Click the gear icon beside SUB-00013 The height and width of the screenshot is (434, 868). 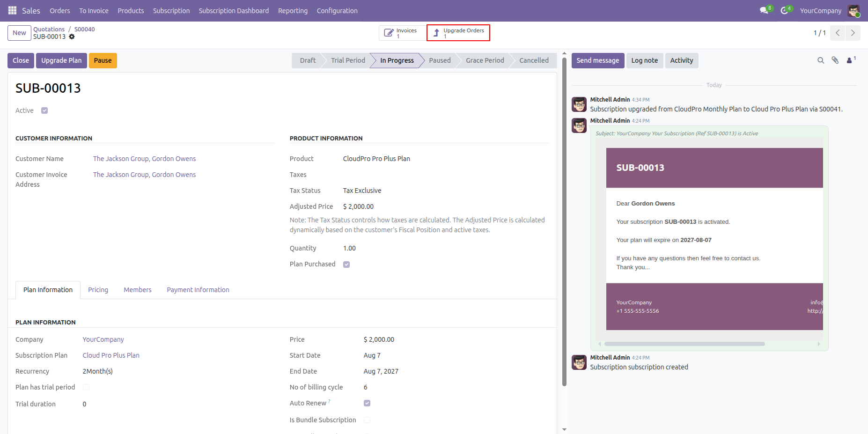point(72,37)
